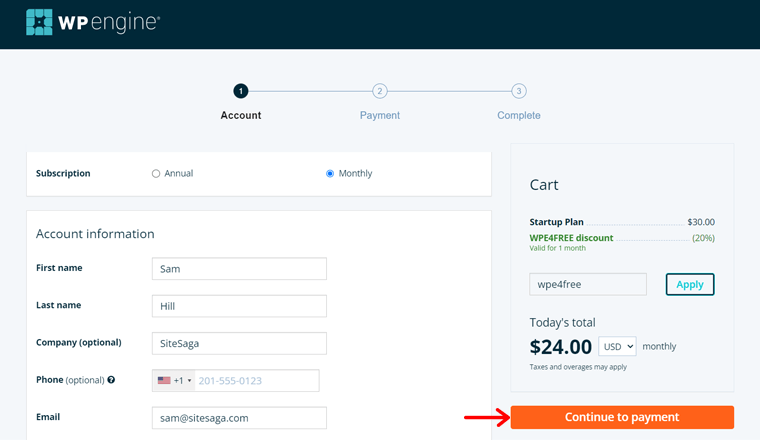Click the Startup Plan cart item
This screenshot has width=760, height=440.
[x=556, y=222]
